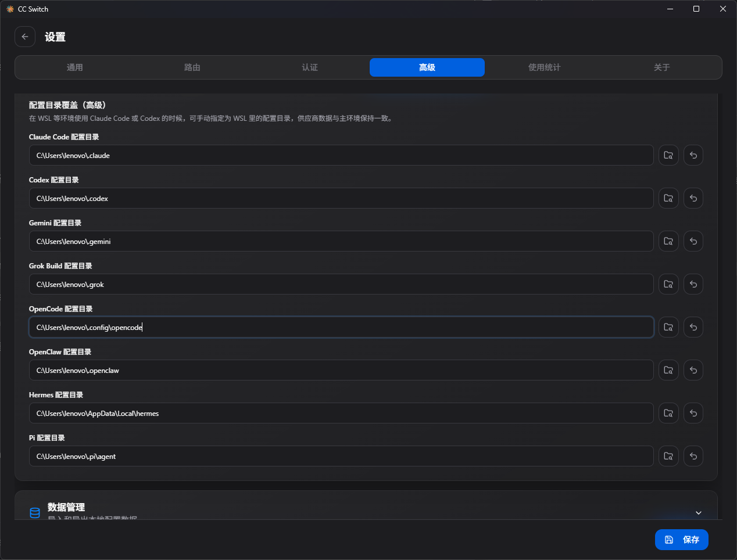Go to the 关于 tab
The image size is (737, 560).
pyautogui.click(x=662, y=67)
